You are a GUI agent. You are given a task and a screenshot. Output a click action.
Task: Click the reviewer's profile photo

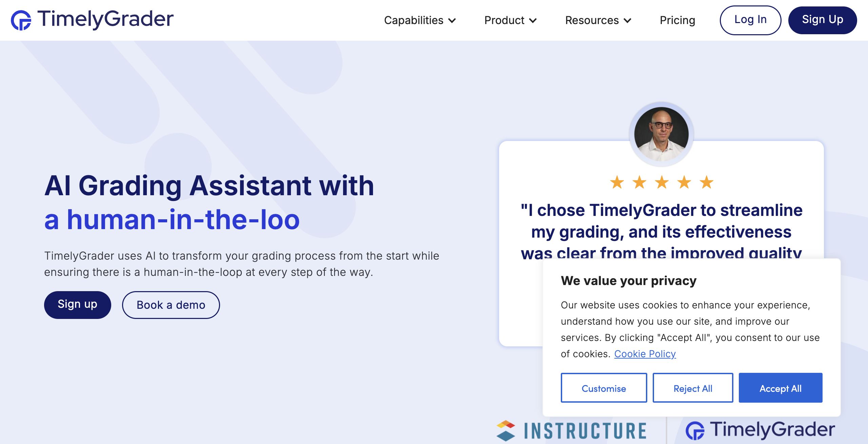click(661, 134)
